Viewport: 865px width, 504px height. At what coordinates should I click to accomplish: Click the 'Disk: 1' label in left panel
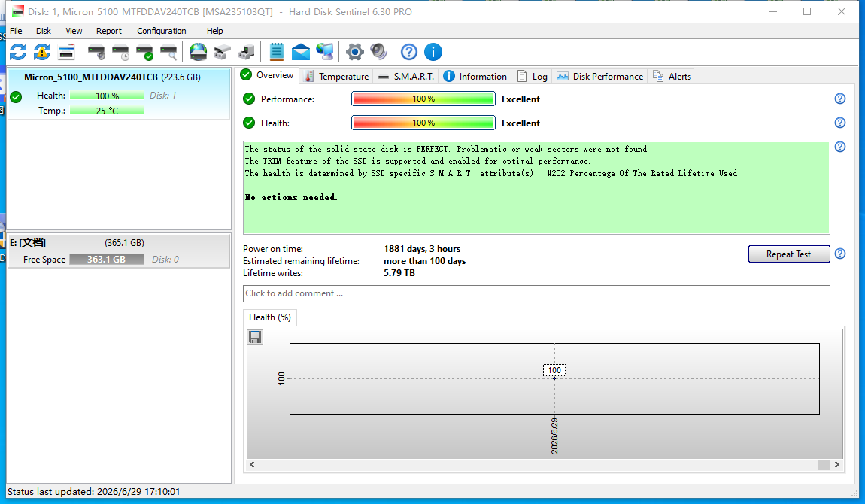pyautogui.click(x=162, y=96)
